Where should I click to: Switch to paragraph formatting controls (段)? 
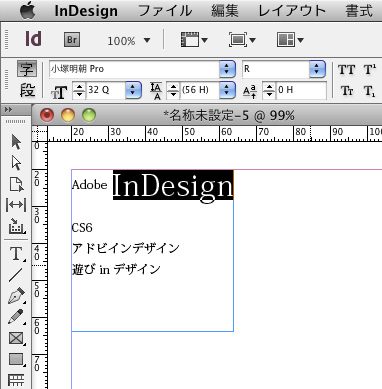[x=27, y=90]
